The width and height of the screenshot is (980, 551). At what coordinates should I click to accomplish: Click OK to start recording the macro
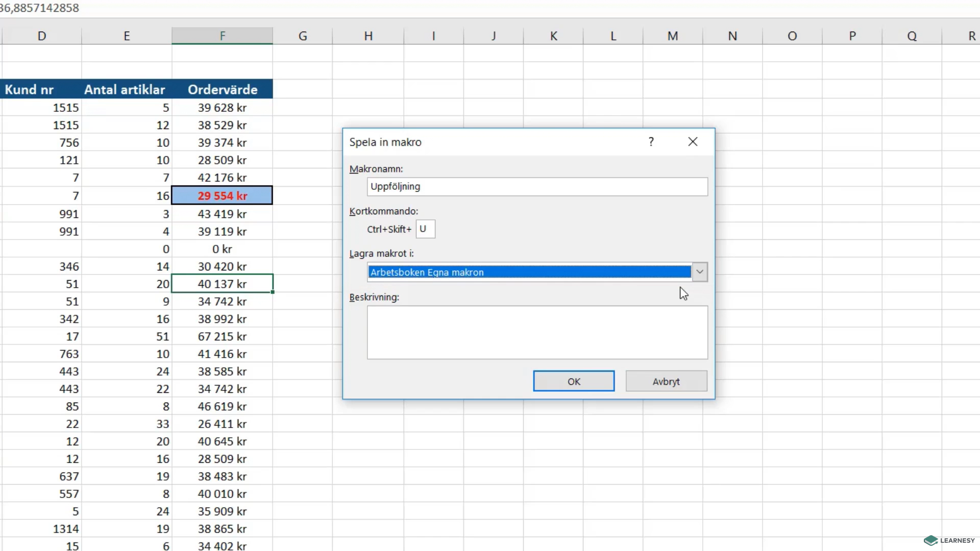click(x=574, y=381)
